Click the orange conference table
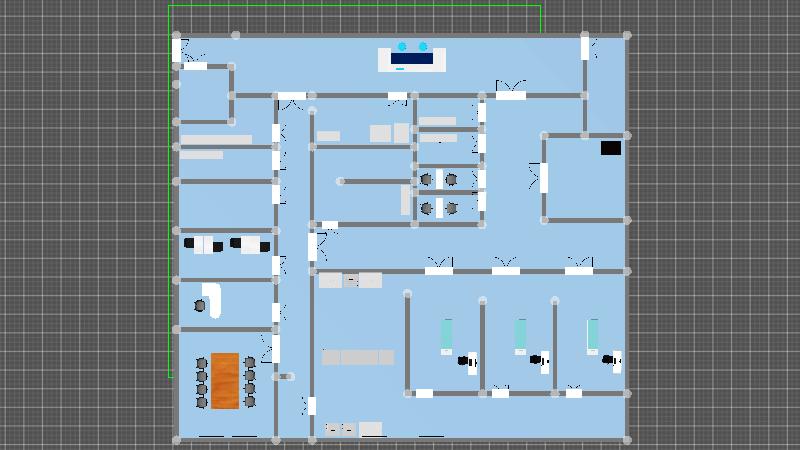 (225, 381)
